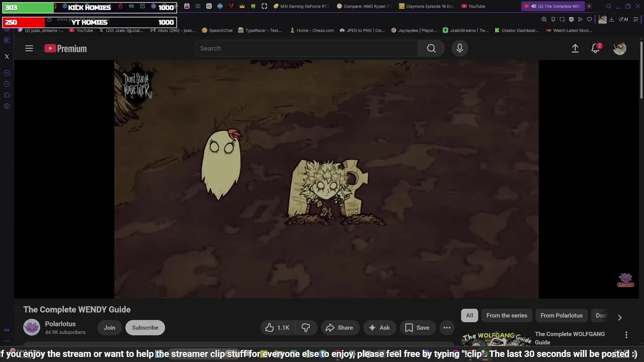Click the pin icon in the address bar
The width and height of the screenshot is (644, 362).
pyautogui.click(x=553, y=19)
